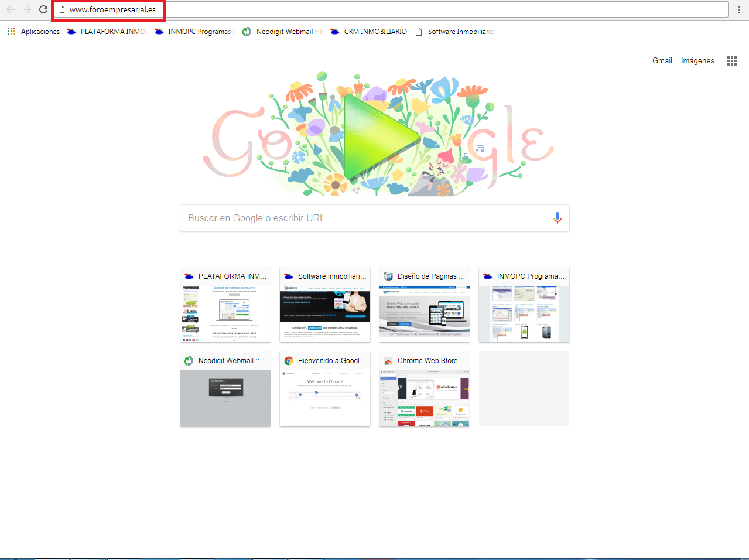Open the INMOPC Programas bookmark

(194, 32)
